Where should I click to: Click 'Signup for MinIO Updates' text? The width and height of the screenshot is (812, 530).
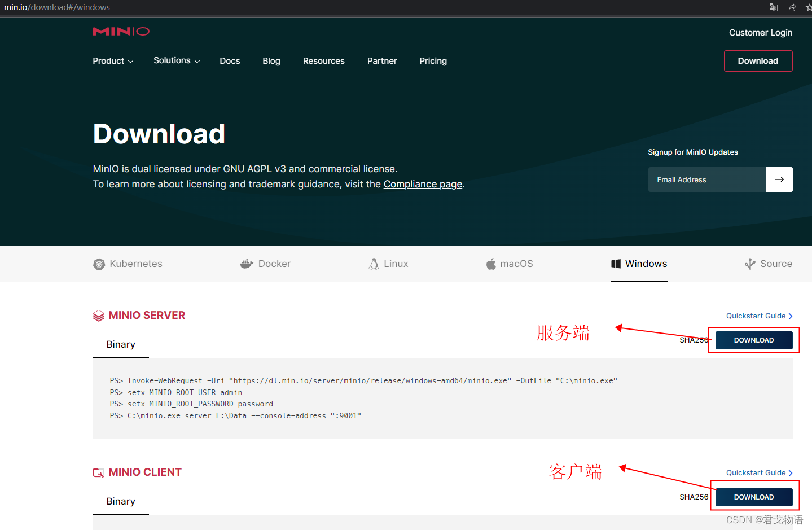point(693,152)
